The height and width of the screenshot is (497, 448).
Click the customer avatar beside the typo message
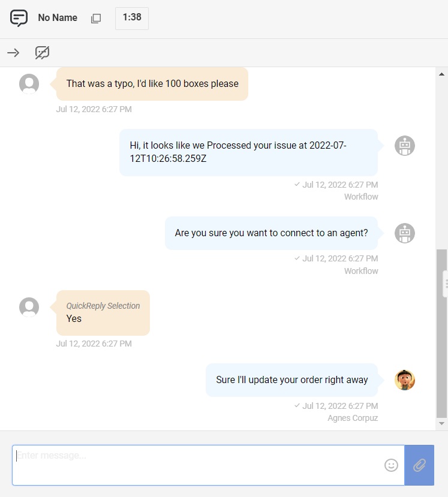coord(29,84)
